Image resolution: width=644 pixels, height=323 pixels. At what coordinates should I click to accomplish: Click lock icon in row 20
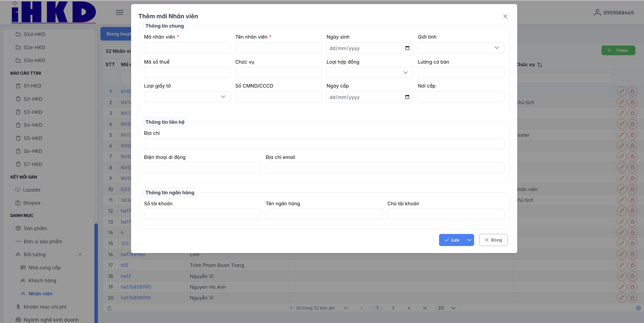coord(632,298)
